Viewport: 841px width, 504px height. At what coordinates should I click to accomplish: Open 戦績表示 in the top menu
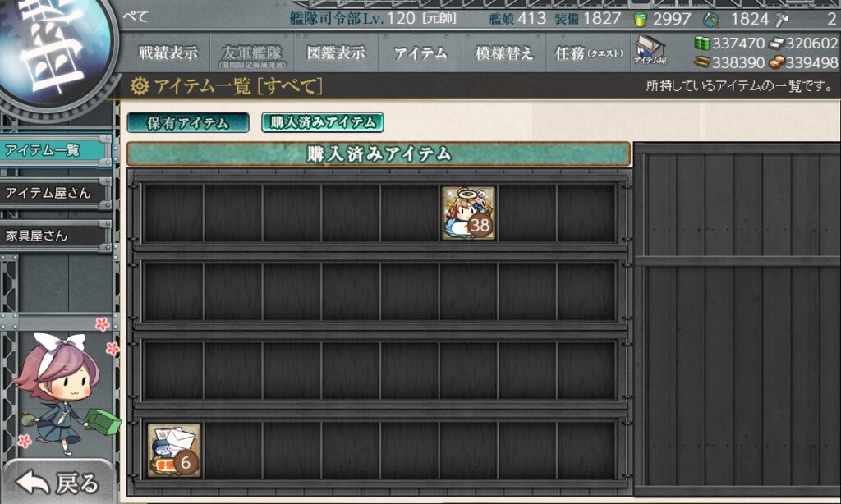pyautogui.click(x=168, y=53)
